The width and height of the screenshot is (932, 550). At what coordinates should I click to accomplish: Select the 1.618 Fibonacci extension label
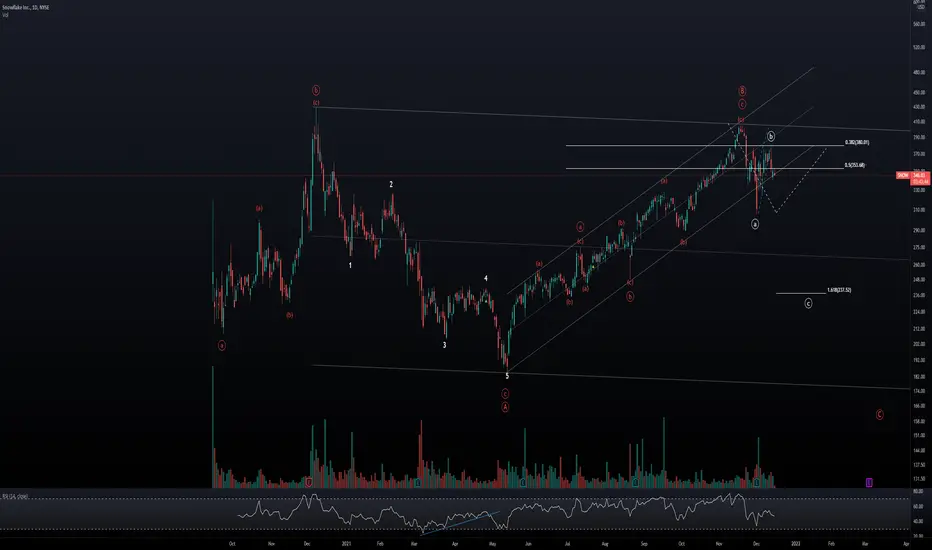coord(839,290)
